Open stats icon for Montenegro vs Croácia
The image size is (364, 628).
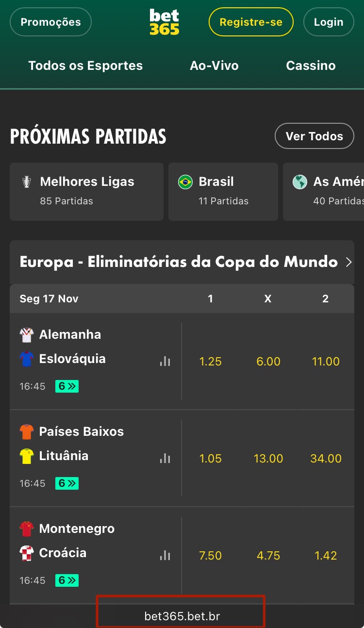(x=165, y=555)
